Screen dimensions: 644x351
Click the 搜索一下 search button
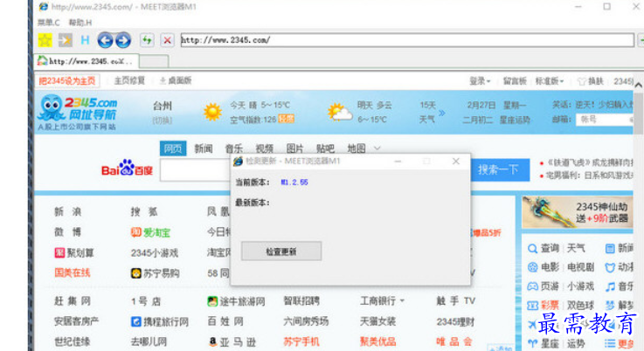pyautogui.click(x=500, y=170)
